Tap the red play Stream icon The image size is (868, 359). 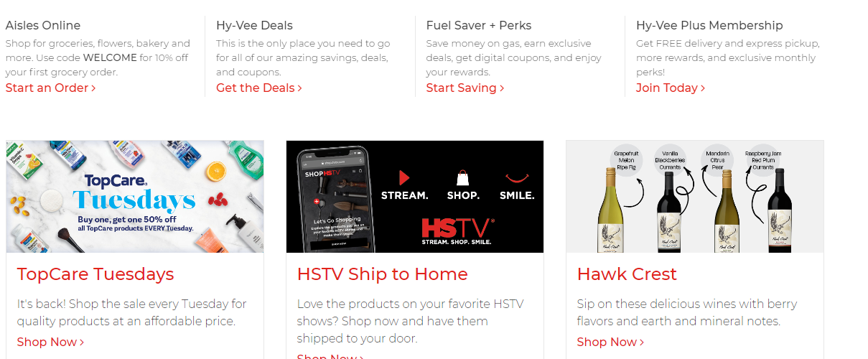404,178
